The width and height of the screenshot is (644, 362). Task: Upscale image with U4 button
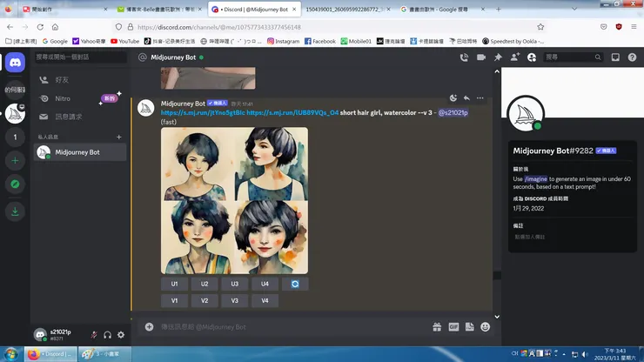(265, 284)
